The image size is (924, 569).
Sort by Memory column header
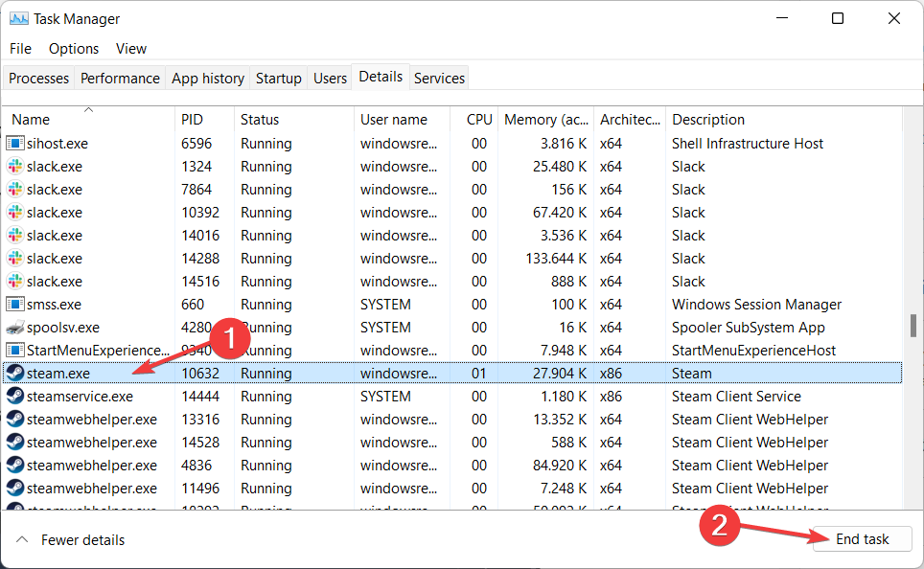pos(545,120)
